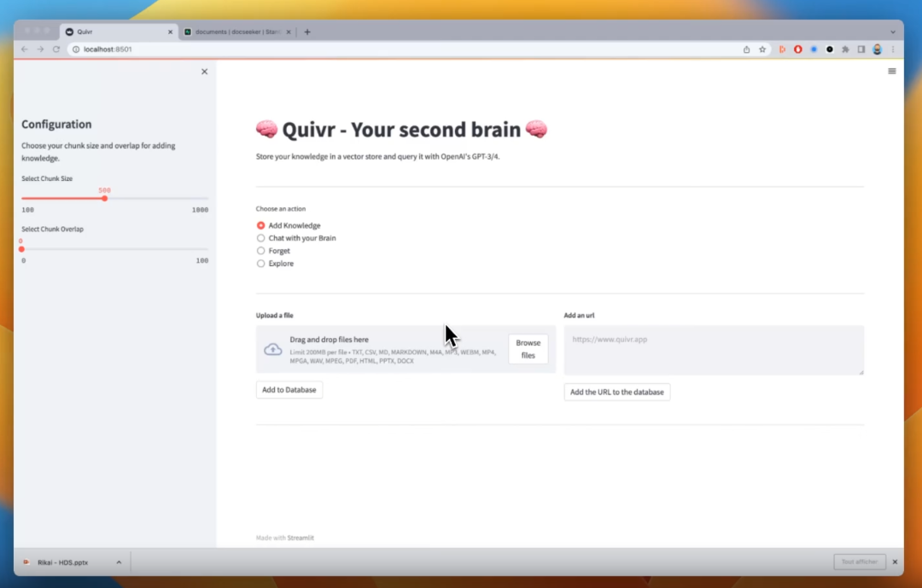Click the browser back arrow
The image size is (922, 588).
tap(25, 49)
